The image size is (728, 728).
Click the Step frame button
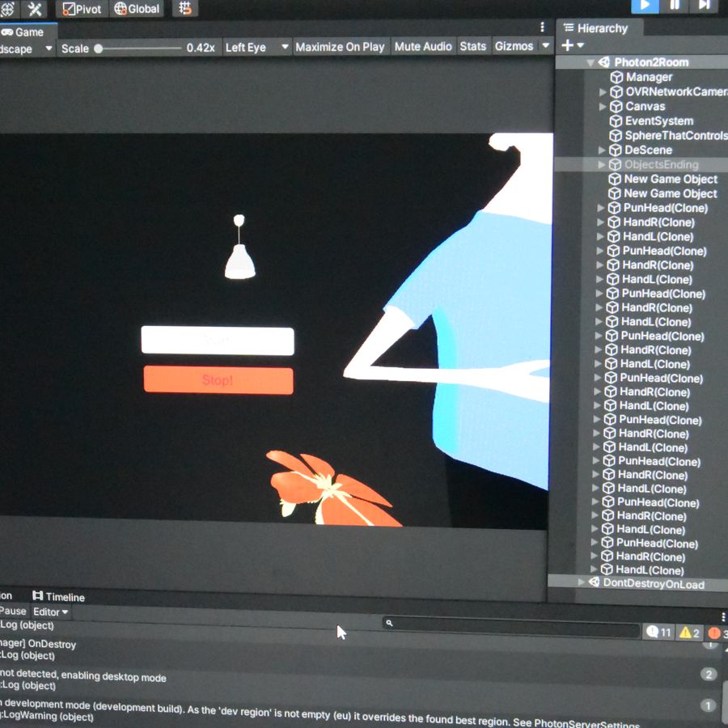(704, 5)
